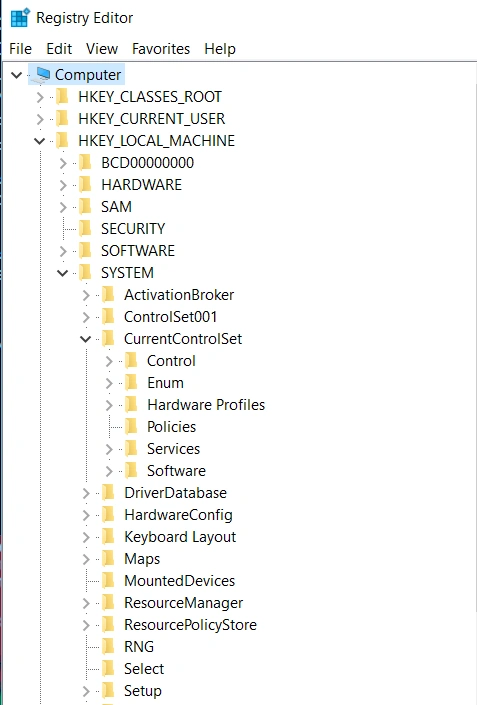Collapse the CurrentControlSet key arrow
Viewport: 477px width, 705px height.
85,339
